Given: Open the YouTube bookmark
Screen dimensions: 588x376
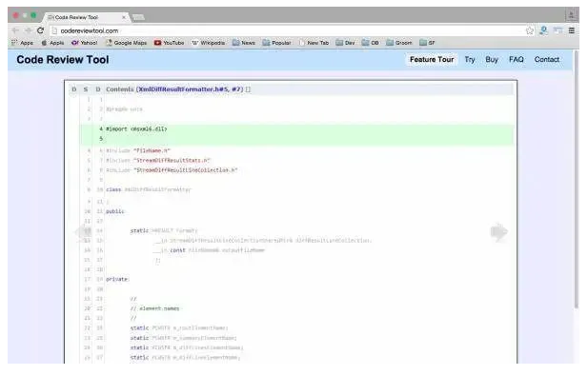Looking at the screenshot, I should pos(169,43).
